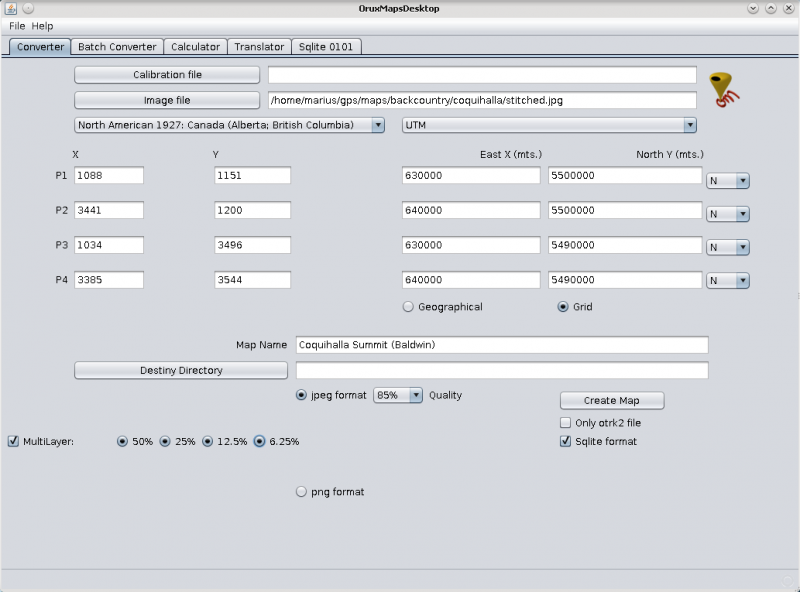Toggle the MultiLayer checkbox

tap(13, 441)
